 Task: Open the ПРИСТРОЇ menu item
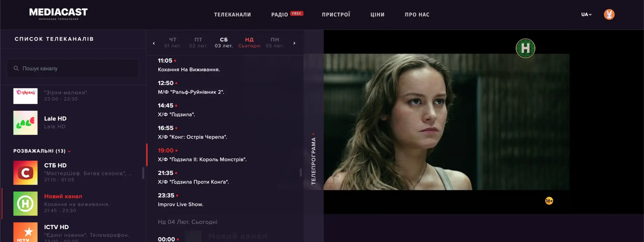336,15
